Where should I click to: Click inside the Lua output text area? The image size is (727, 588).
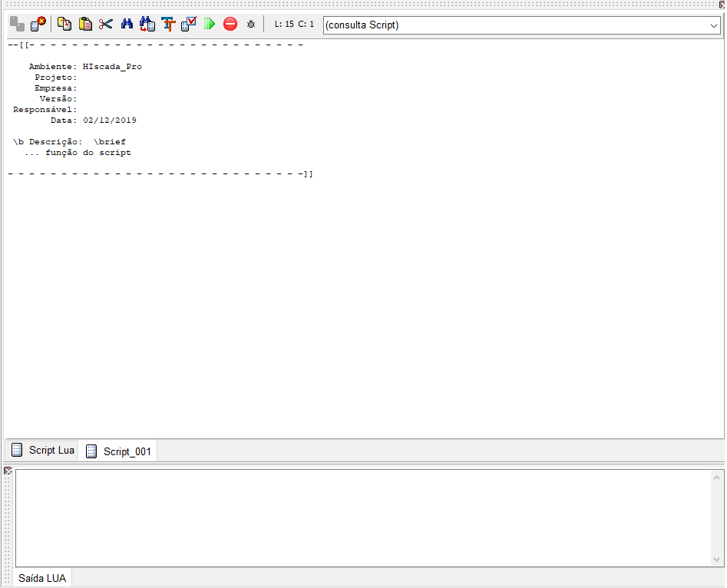point(364,518)
